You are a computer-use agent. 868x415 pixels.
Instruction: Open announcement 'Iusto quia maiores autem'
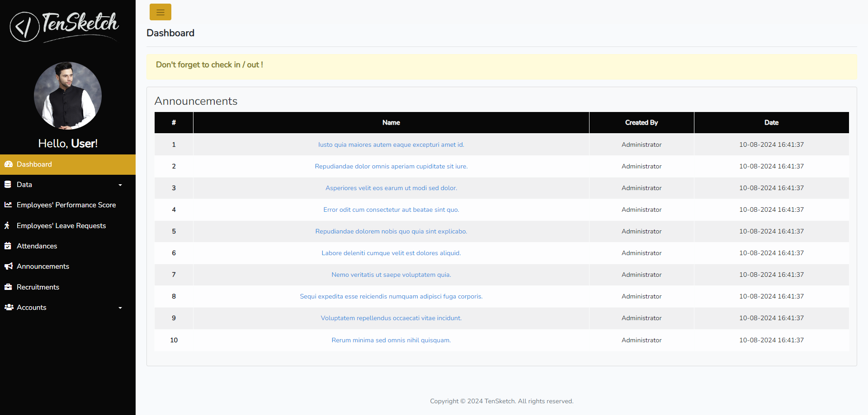(391, 145)
